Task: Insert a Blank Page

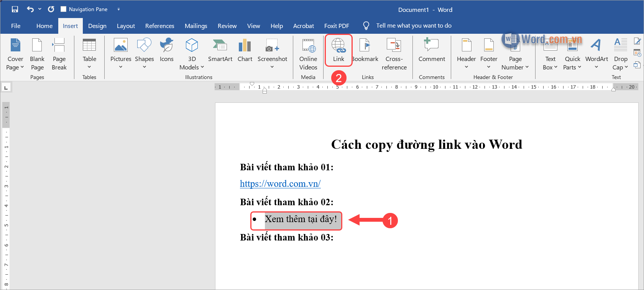Action: click(x=37, y=54)
